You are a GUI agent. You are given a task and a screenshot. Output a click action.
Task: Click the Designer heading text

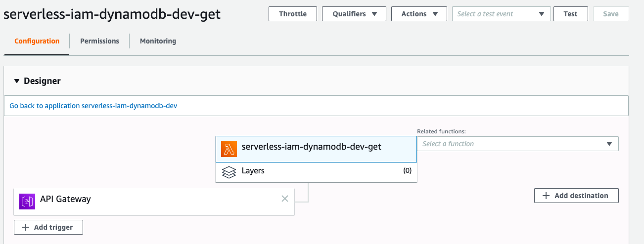click(42, 81)
